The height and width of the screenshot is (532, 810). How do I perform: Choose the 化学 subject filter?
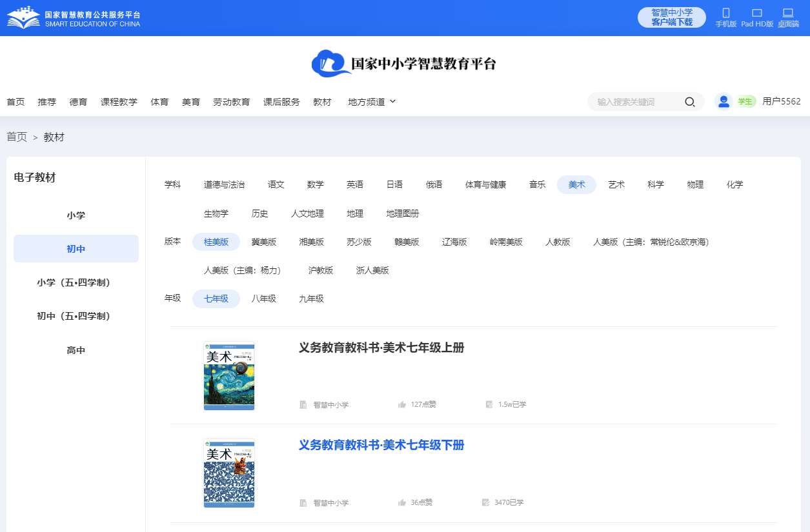(735, 184)
